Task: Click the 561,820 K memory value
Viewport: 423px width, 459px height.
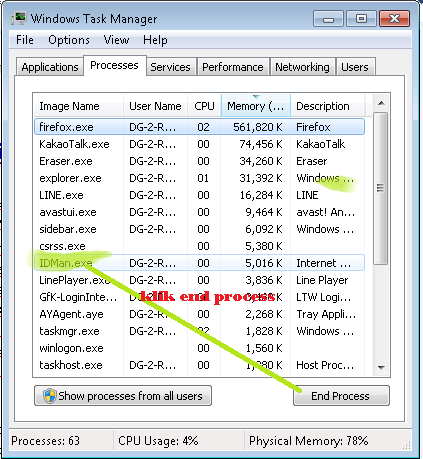Action: (258, 127)
